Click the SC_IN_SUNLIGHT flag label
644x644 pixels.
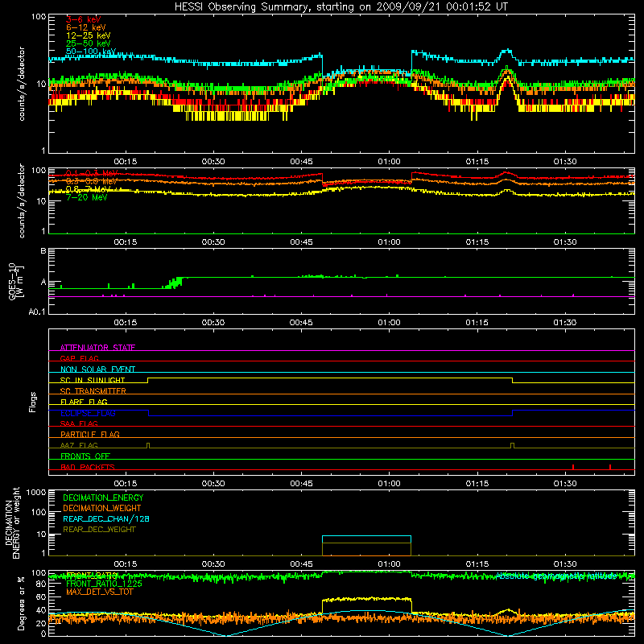[93, 380]
